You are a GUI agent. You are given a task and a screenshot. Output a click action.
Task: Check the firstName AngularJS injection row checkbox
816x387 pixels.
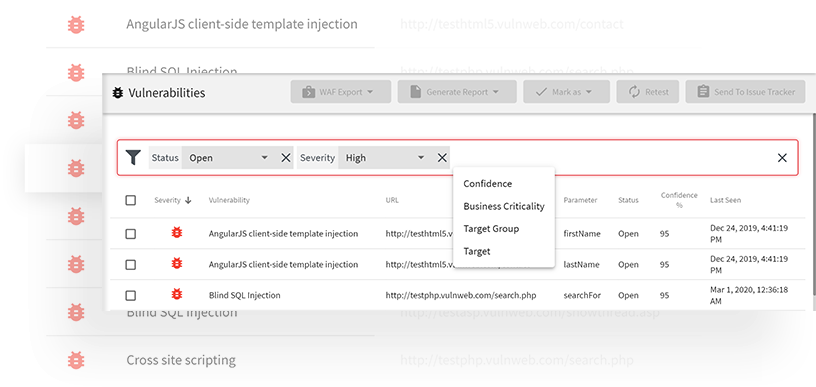(131, 234)
